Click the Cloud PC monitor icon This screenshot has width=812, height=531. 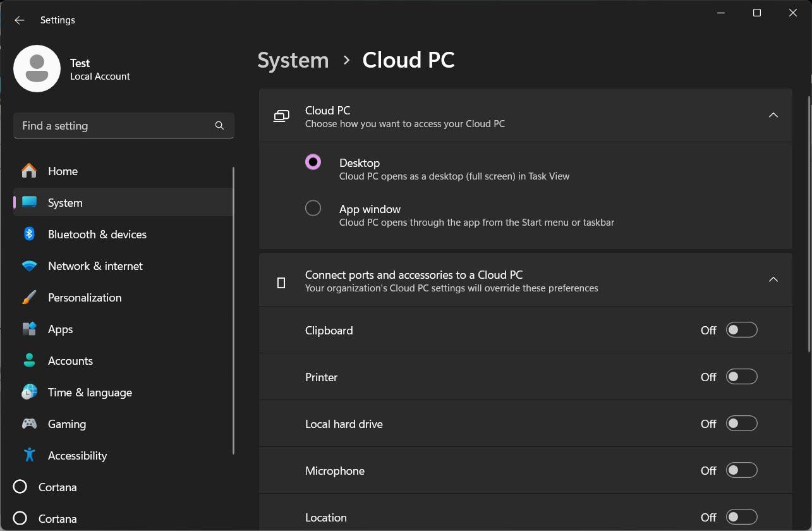point(281,116)
